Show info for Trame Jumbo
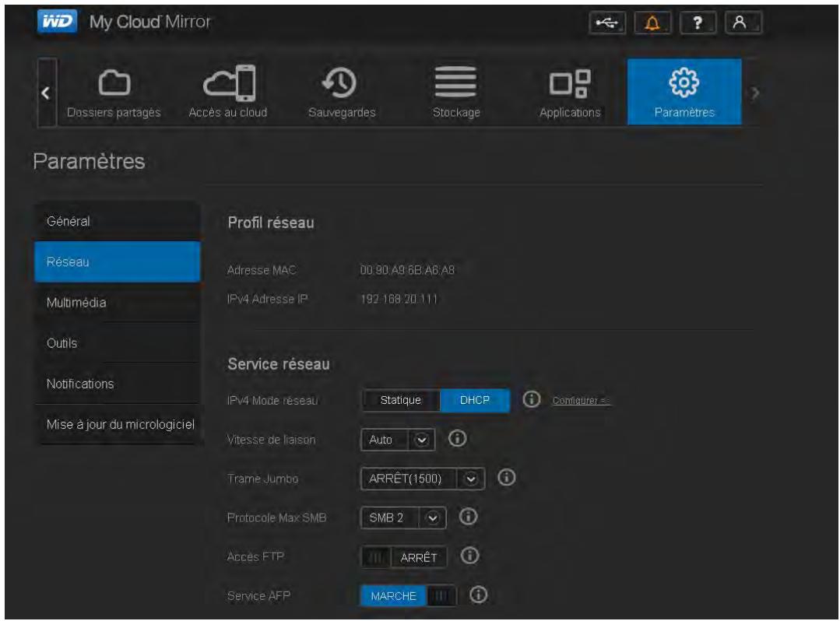840x621 pixels. (x=506, y=478)
